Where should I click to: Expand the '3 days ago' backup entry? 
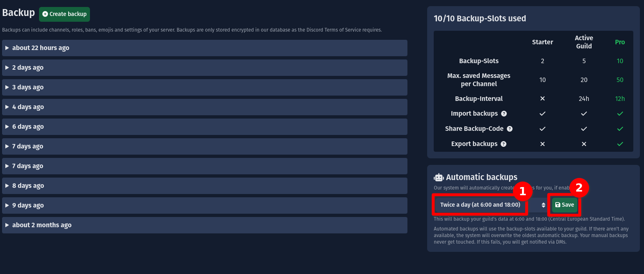(28, 87)
